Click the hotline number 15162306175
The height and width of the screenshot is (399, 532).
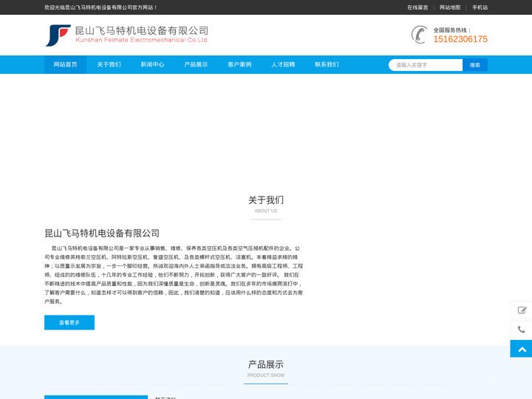point(460,39)
